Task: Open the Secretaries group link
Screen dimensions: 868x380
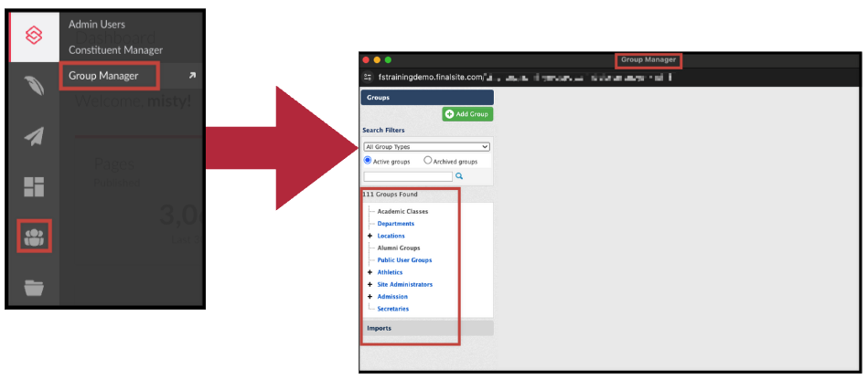Action: (393, 309)
